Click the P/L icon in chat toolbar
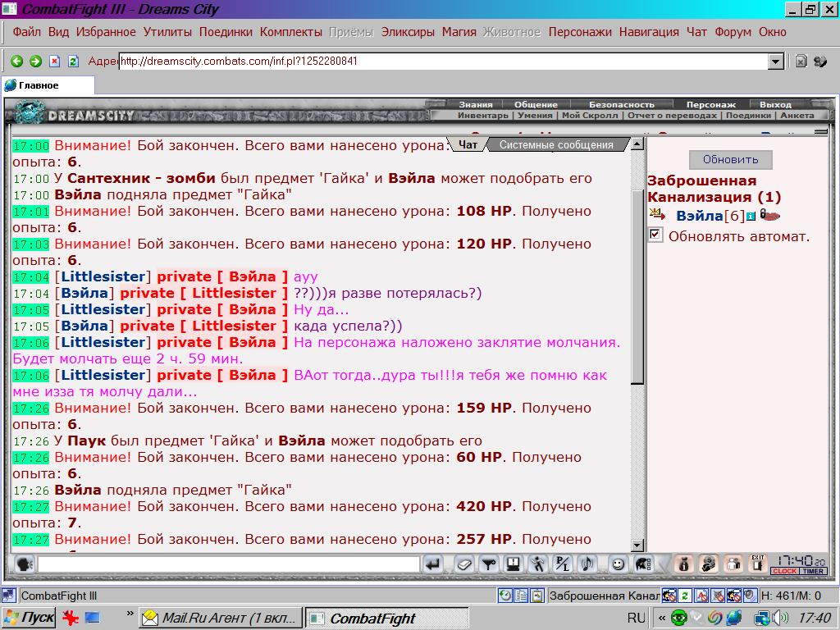The height and width of the screenshot is (630, 840). pos(562,564)
